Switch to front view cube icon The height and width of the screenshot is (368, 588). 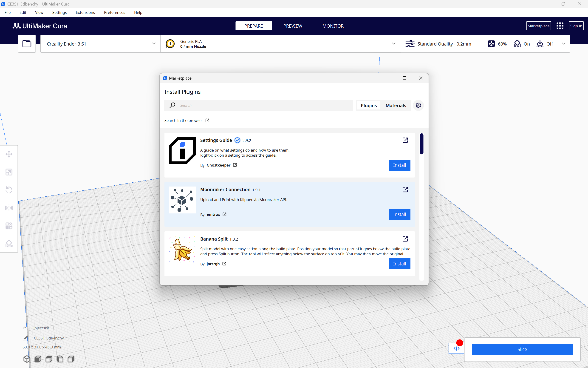(38, 359)
